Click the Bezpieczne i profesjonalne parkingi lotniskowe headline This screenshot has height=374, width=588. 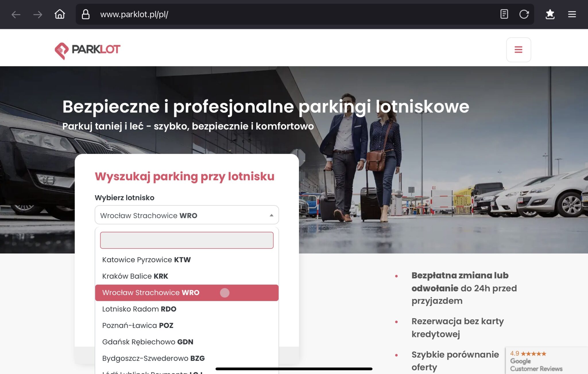[x=266, y=107]
